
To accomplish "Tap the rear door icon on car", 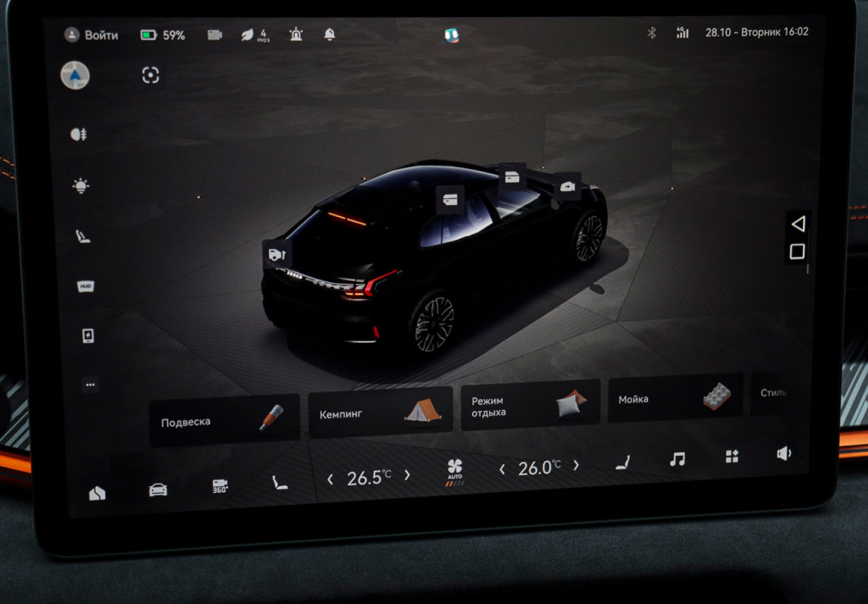I will coord(450,199).
